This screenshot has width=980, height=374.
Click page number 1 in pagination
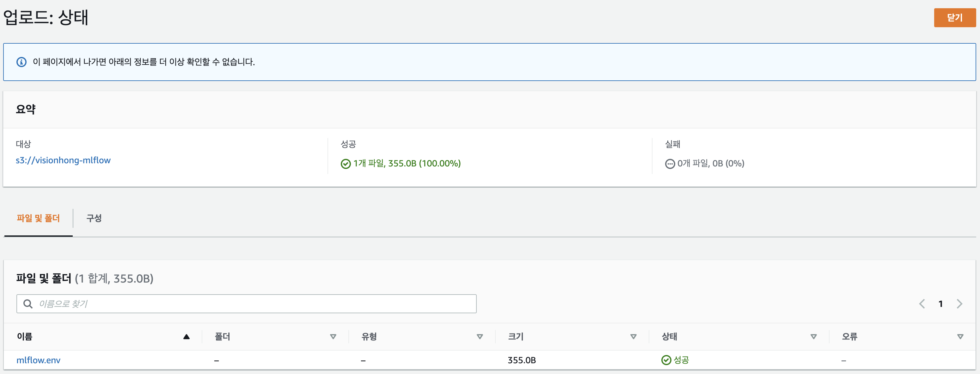click(x=940, y=303)
